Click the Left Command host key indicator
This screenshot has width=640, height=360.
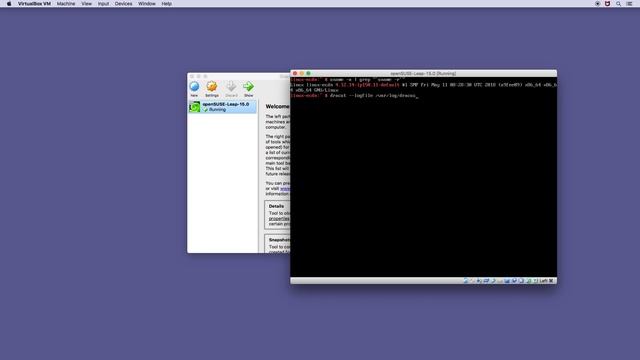pyautogui.click(x=547, y=281)
